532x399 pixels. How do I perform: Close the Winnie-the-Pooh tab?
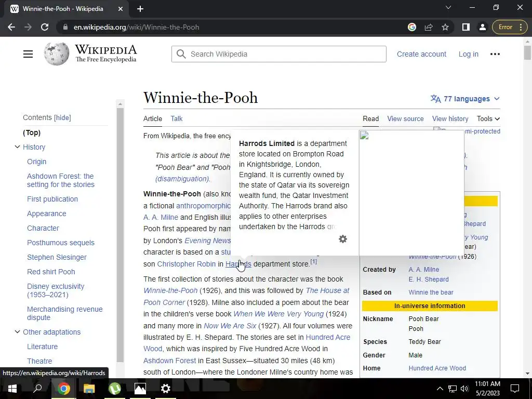click(x=121, y=9)
